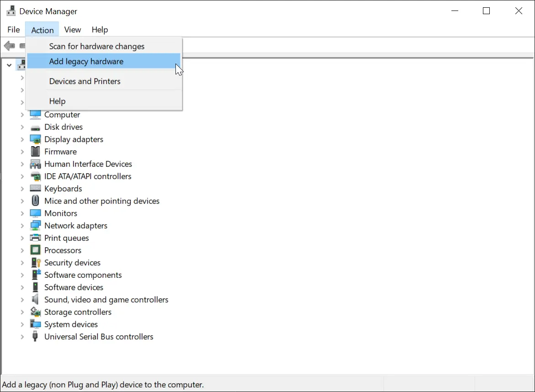Select the System devices label
The width and height of the screenshot is (535, 392).
click(x=71, y=324)
